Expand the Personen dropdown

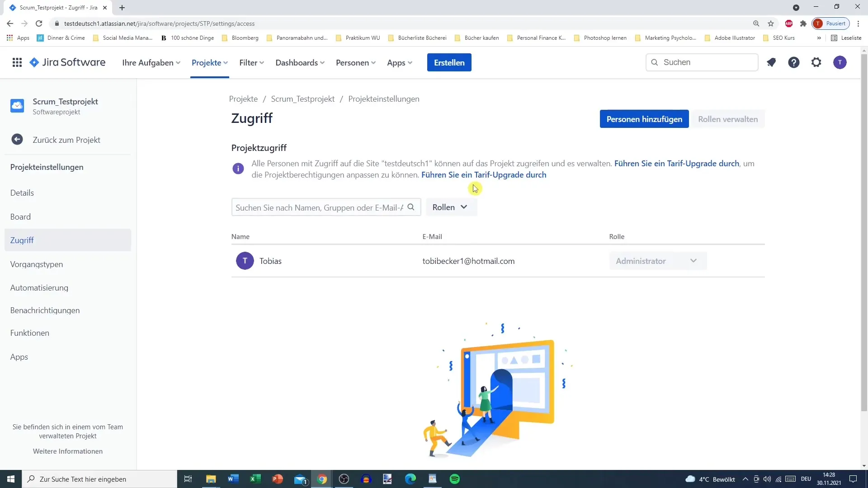tap(355, 63)
